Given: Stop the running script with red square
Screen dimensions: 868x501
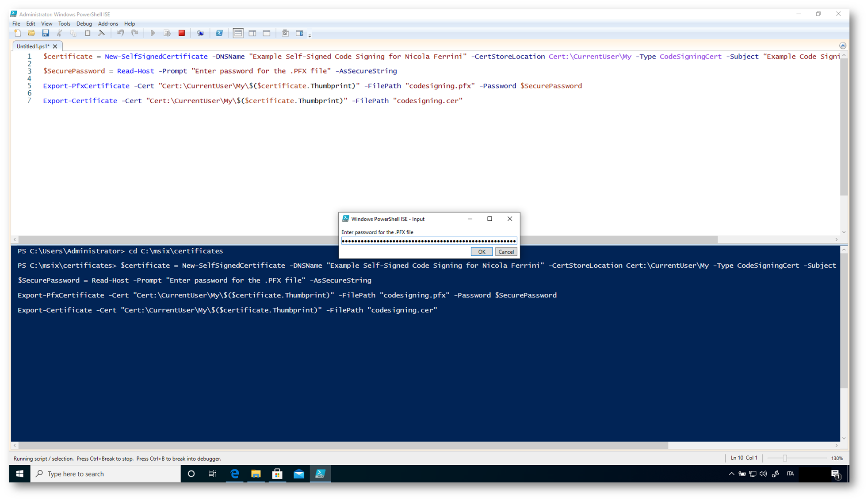Looking at the screenshot, I should pyautogui.click(x=181, y=33).
